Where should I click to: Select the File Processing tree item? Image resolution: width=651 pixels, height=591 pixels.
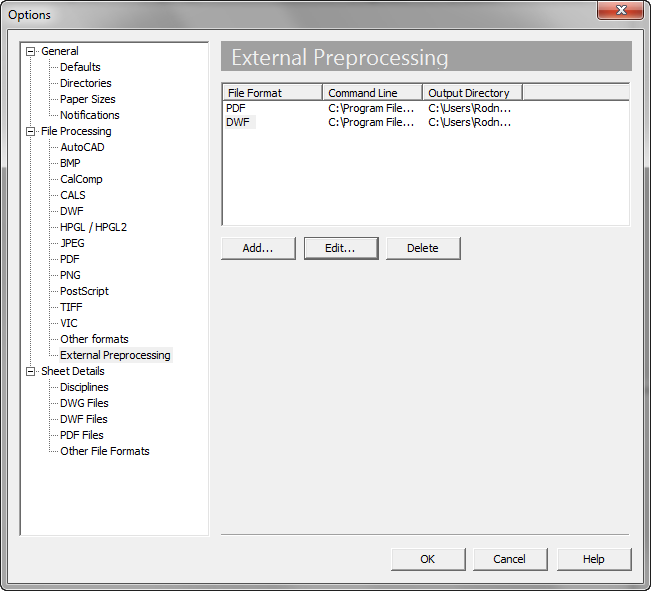(x=76, y=131)
